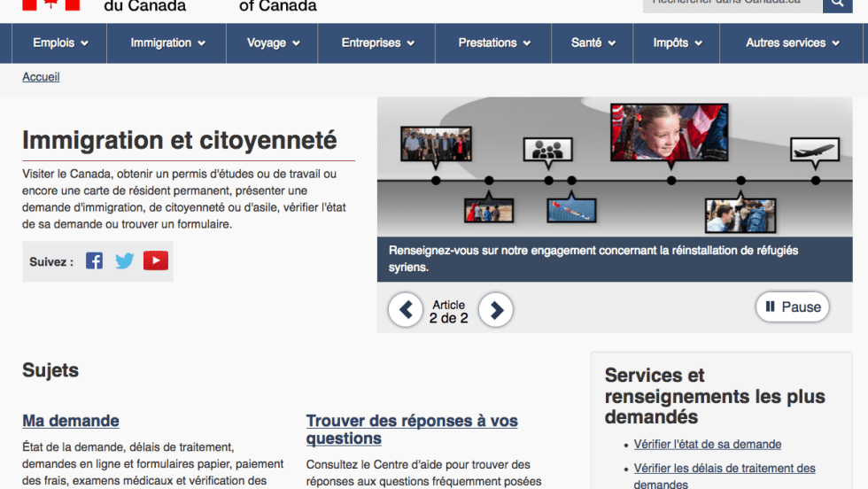The height and width of the screenshot is (489, 868).
Task: Open the Facebook follow icon
Action: click(x=94, y=260)
